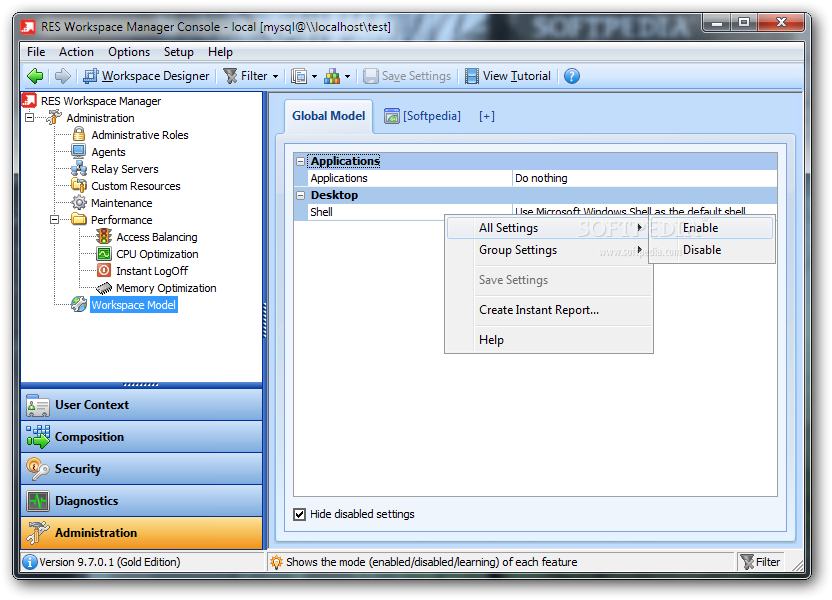Open the Composition section
This screenshot has width=832, height=600.
(142, 437)
